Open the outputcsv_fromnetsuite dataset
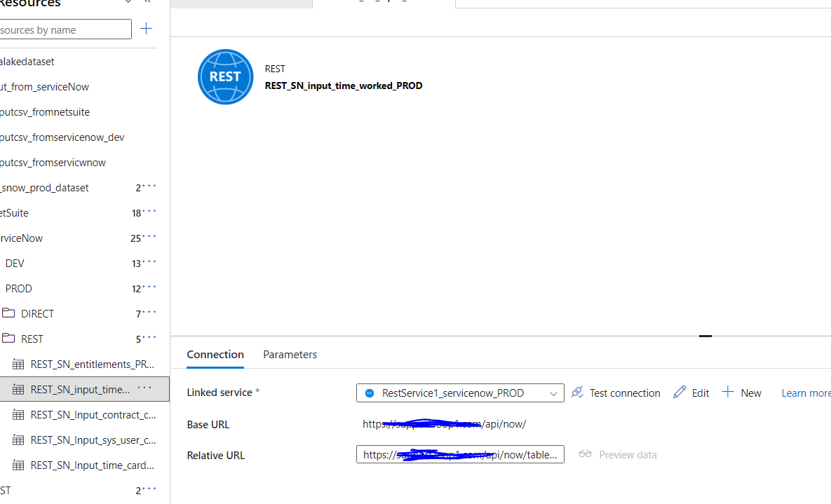The image size is (831, 504). click(x=45, y=112)
